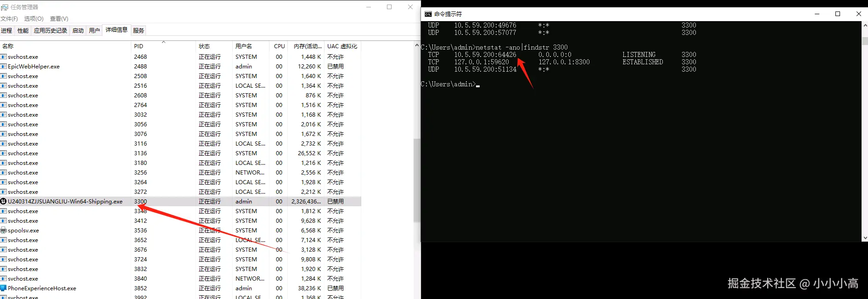The image size is (868, 299).
Task: Click the icon of svchost.exe PID 3136
Action: [x=4, y=153]
